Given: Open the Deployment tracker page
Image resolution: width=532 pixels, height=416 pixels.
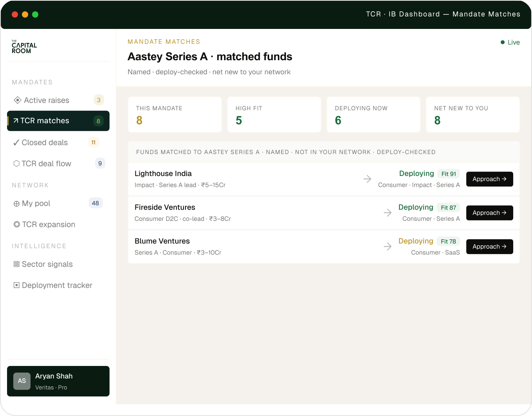Looking at the screenshot, I should pos(58,285).
